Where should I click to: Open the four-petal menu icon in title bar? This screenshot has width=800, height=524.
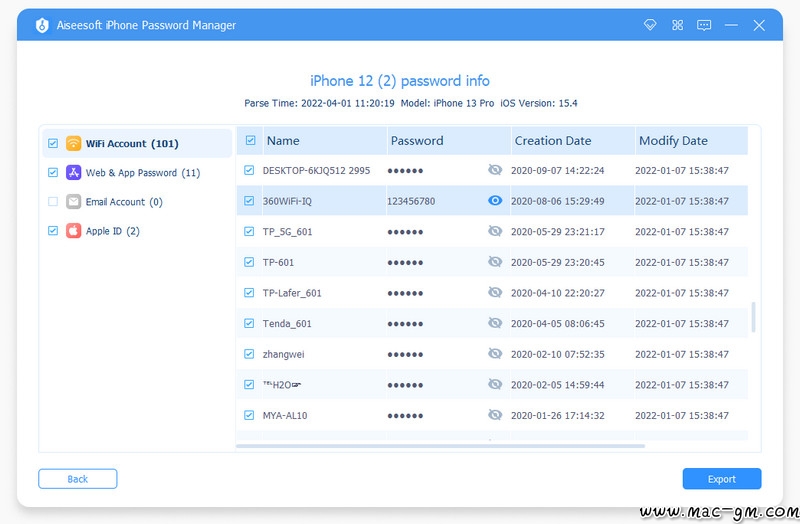677,25
